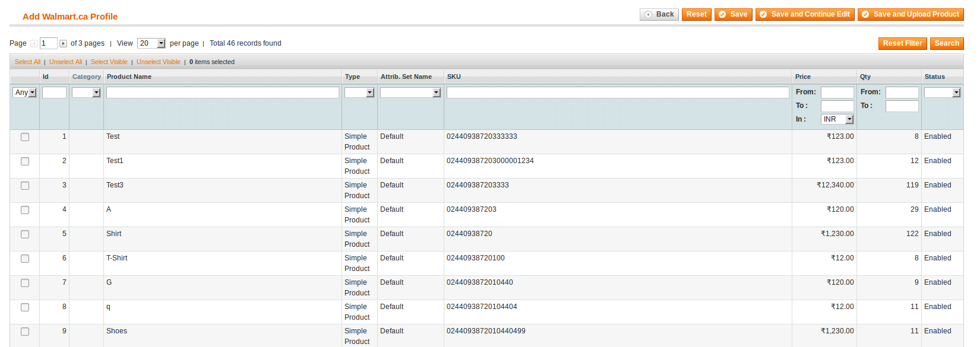Click the SKU filter input field
This screenshot has height=347, width=980.
click(x=618, y=93)
